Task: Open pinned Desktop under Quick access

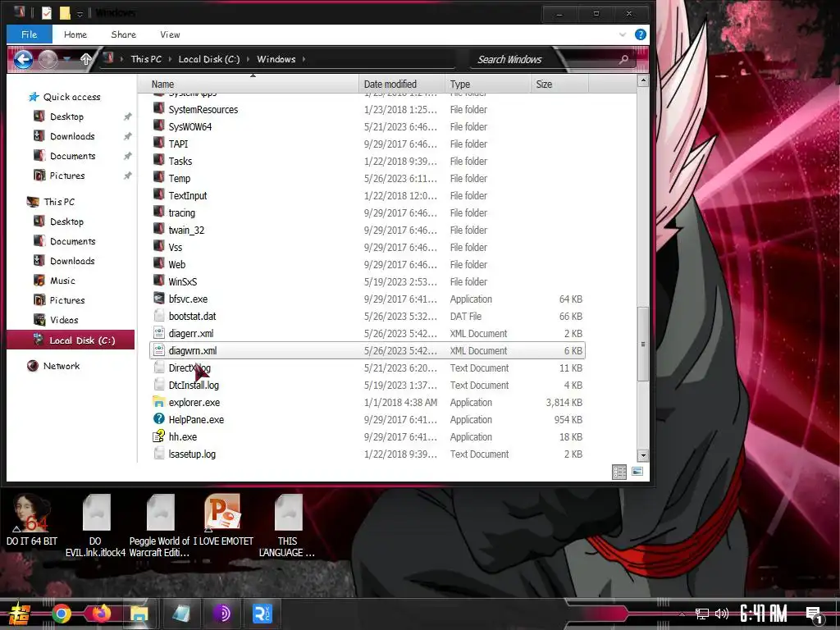Action: 66,116
